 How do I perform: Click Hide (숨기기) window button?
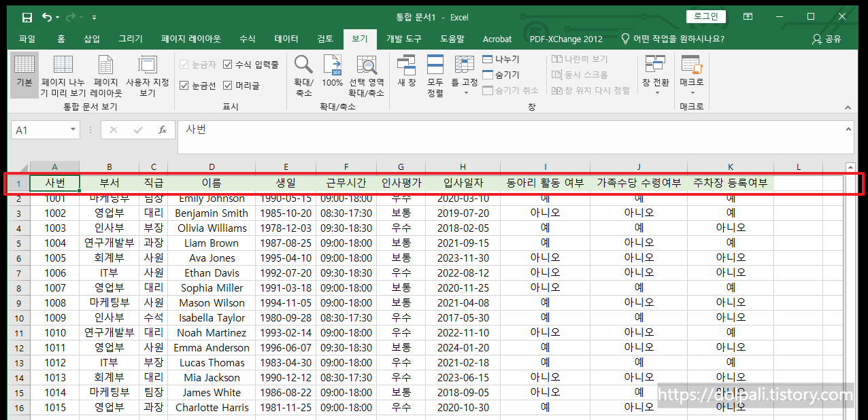pos(501,75)
